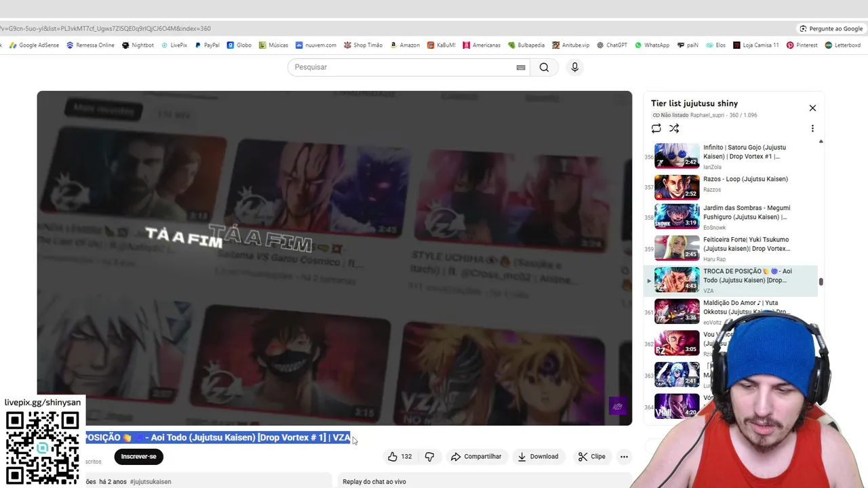This screenshot has width=868, height=488.
Task: Open ChatGPT bookmark
Action: tap(612, 45)
